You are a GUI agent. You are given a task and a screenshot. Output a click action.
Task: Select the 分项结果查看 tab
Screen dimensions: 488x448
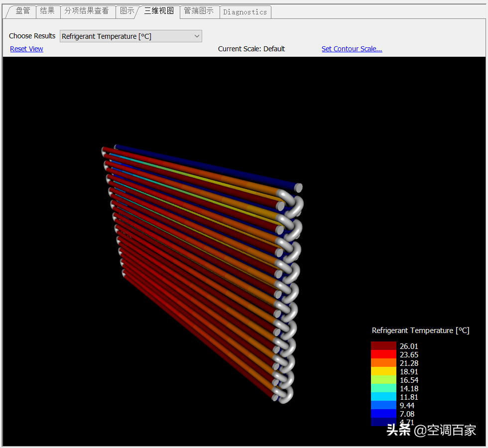tap(87, 11)
